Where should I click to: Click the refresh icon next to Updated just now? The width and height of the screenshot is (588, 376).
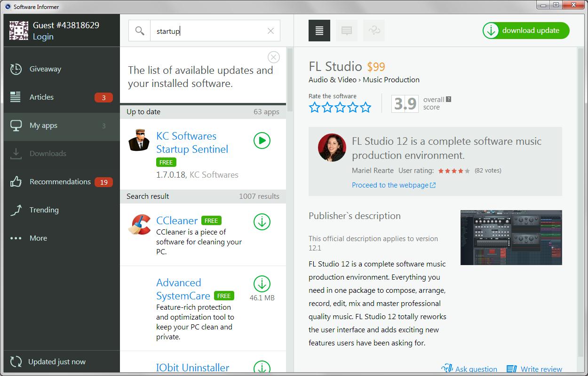tap(15, 361)
